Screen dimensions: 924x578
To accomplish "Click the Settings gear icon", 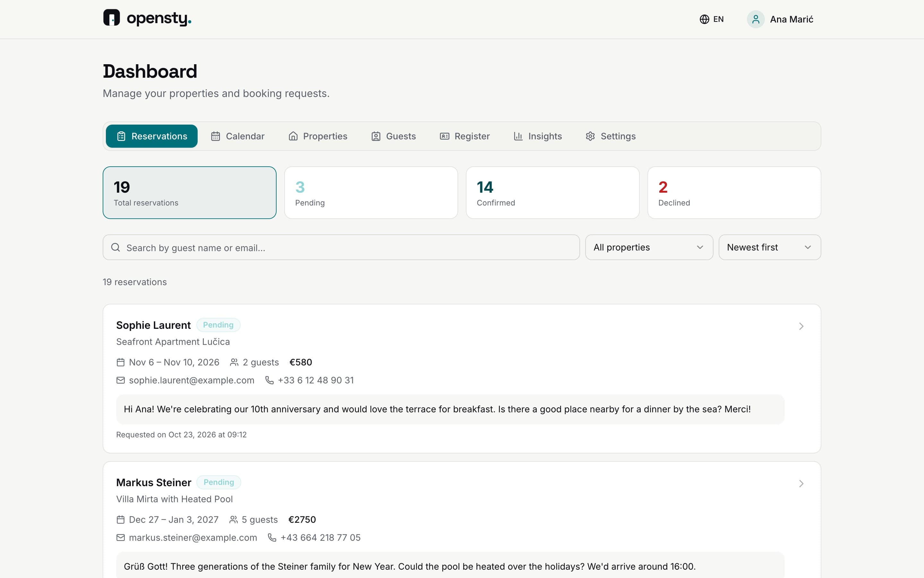I will pyautogui.click(x=590, y=136).
